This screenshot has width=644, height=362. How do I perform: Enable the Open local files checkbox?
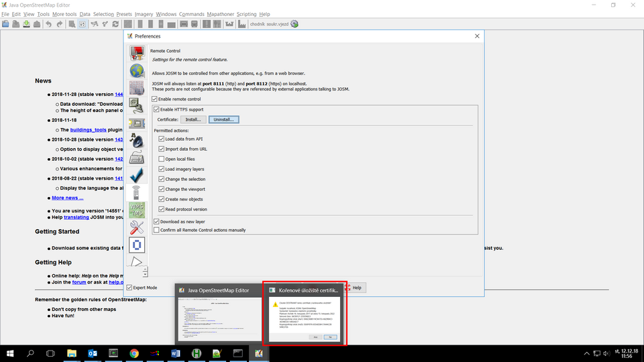[161, 159]
